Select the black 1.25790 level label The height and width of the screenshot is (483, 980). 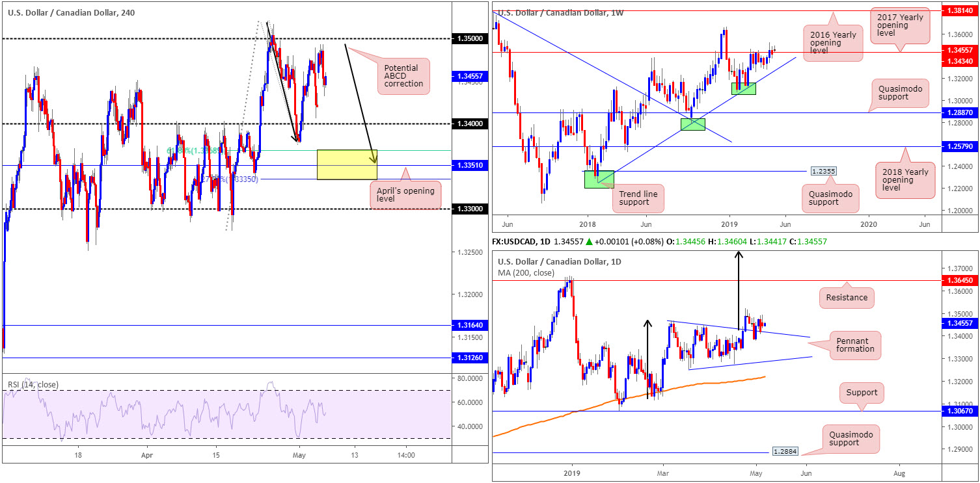pos(960,147)
